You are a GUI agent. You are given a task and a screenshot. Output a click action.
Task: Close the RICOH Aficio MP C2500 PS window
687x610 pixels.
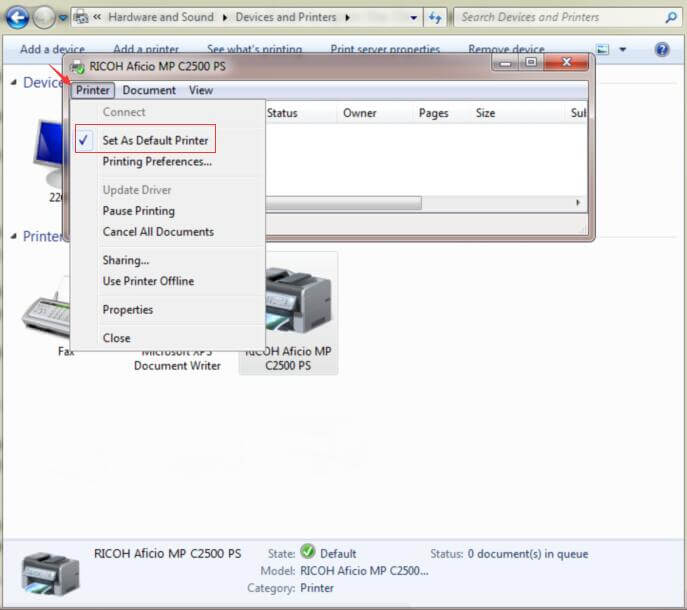tap(566, 63)
